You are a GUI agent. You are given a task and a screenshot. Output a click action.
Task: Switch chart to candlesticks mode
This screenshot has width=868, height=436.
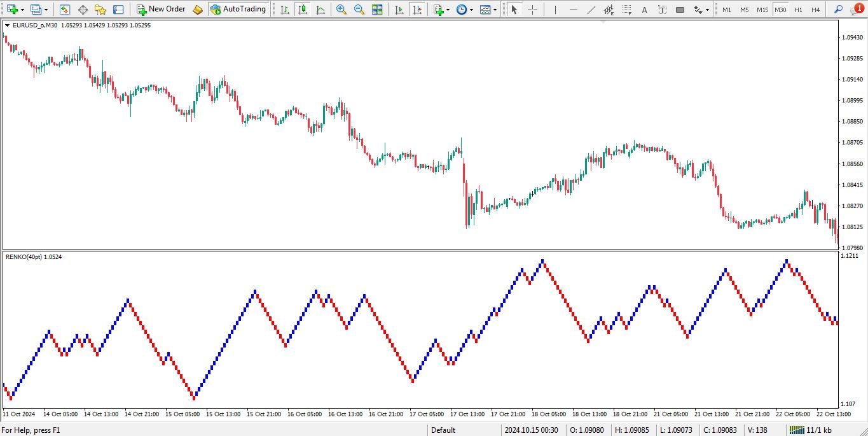coord(302,10)
